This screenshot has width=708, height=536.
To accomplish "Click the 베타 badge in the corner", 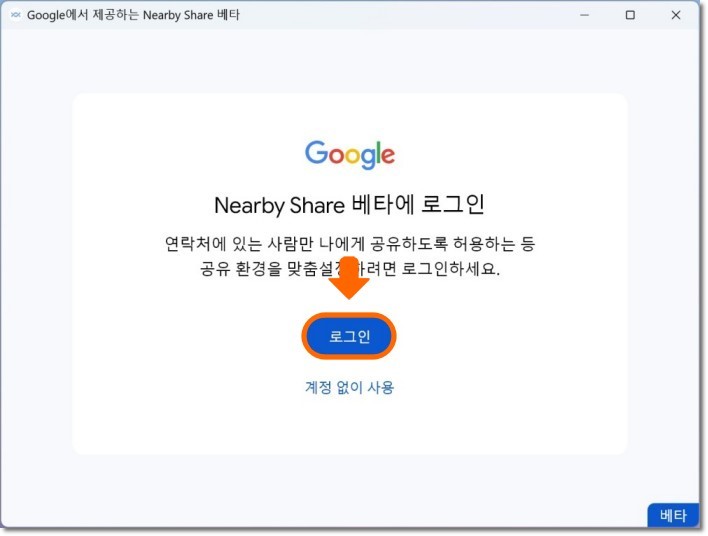I will pyautogui.click(x=673, y=515).
